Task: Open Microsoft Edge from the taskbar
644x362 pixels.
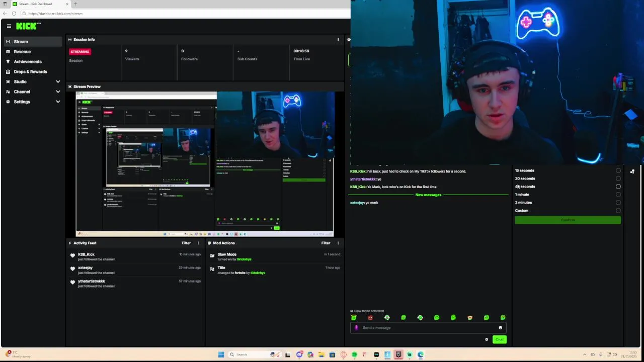Action: click(421, 354)
